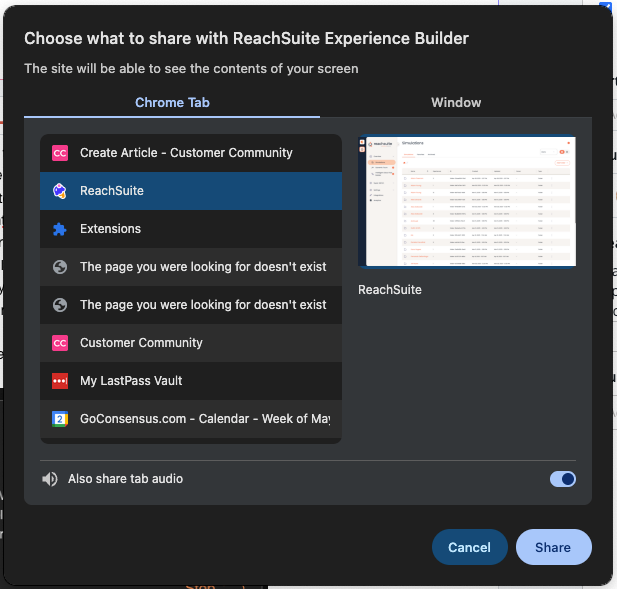
Task: Click the Customer Community row's CC icon
Action: (60, 343)
